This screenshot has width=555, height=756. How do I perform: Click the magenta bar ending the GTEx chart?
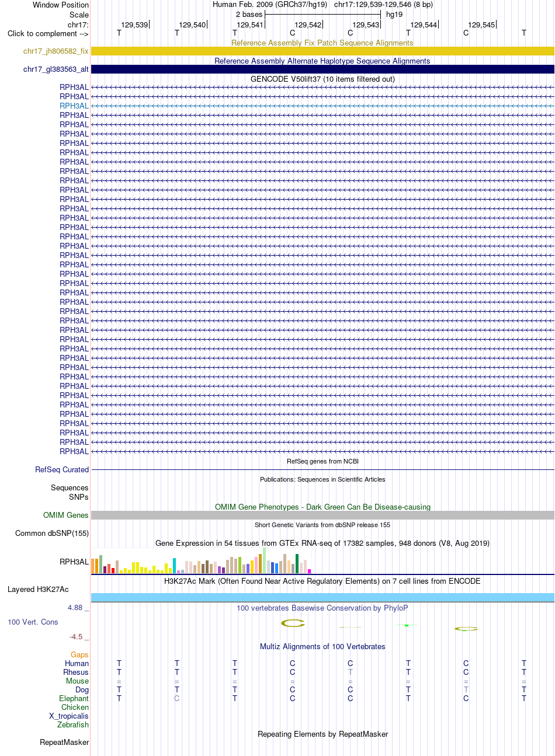[309, 571]
